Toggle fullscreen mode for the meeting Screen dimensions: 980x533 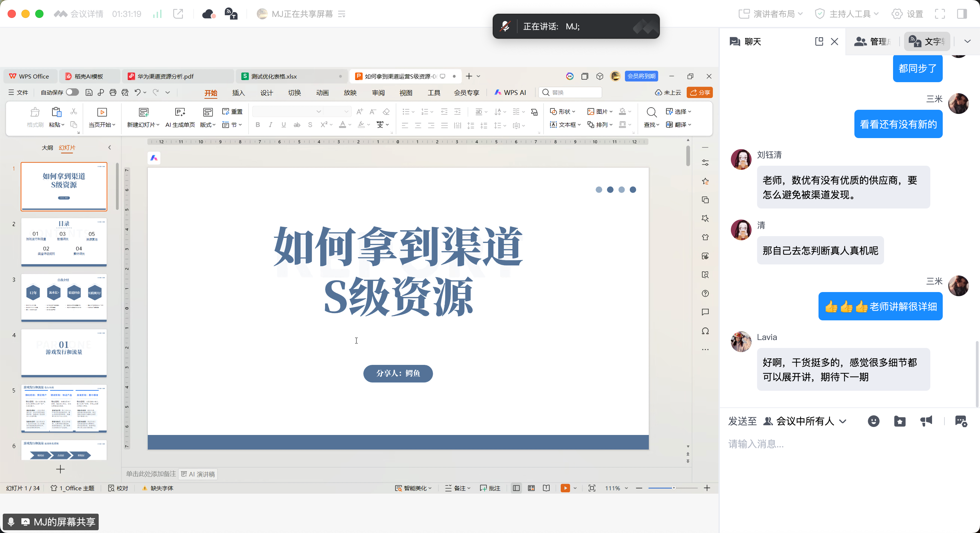(940, 14)
